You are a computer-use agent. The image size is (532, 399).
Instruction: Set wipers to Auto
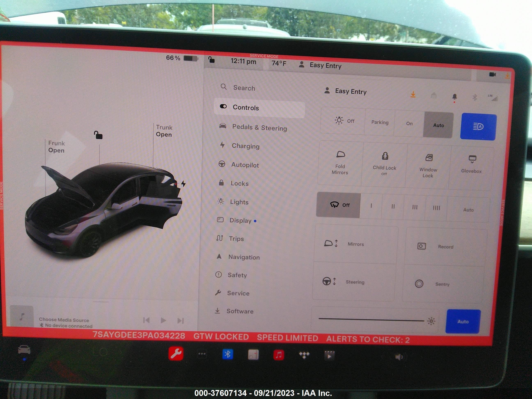[x=468, y=210]
